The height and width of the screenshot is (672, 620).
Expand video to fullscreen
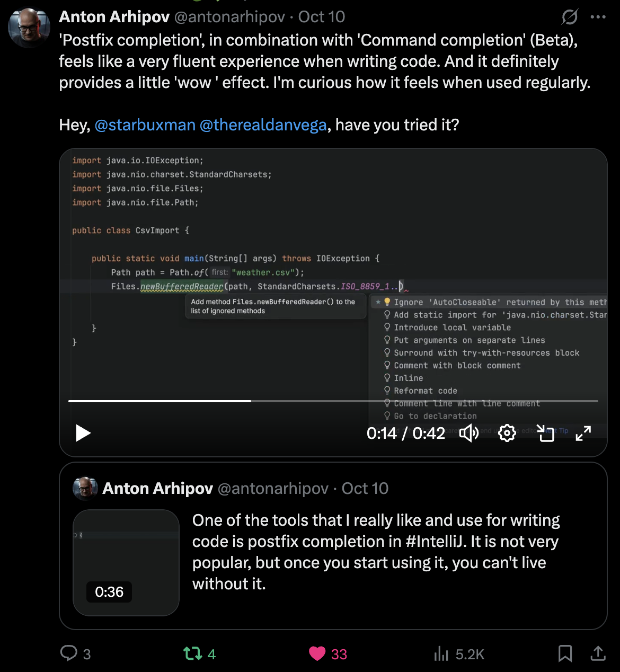click(583, 433)
